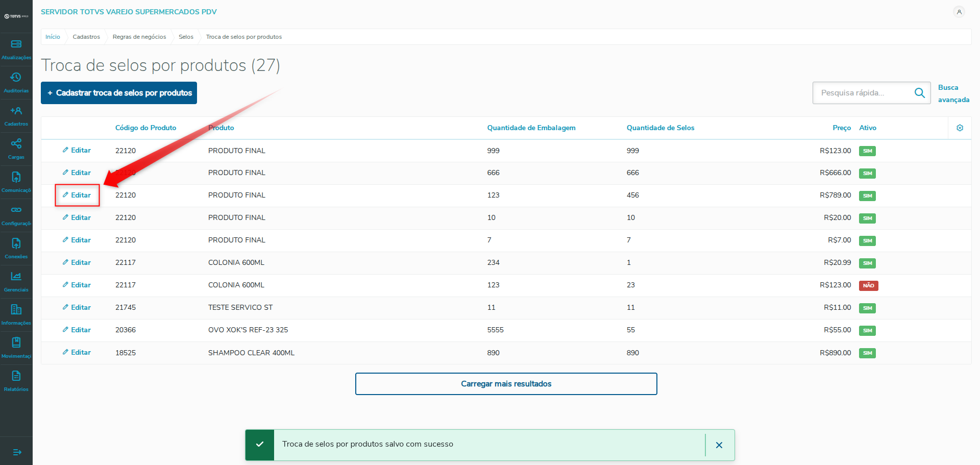
Task: Expand the sidebar menu at bottom
Action: (x=17, y=452)
